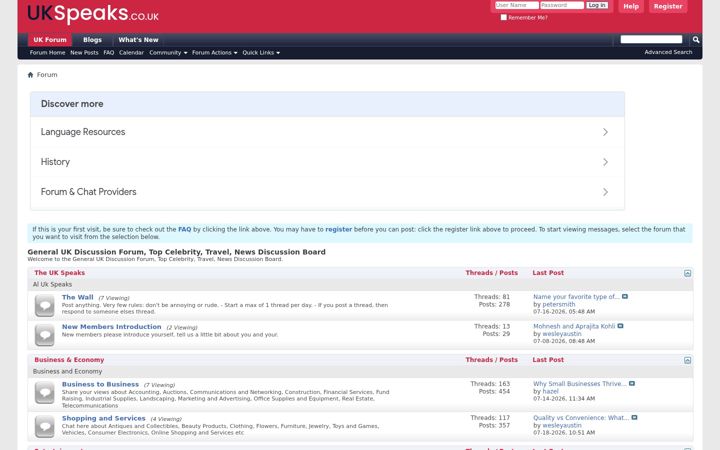
Task: Click The Wall forum status icon
Action: [x=45, y=306]
